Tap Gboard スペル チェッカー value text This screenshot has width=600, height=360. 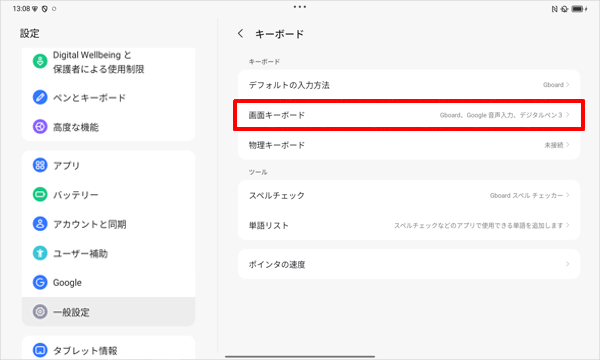pos(527,195)
